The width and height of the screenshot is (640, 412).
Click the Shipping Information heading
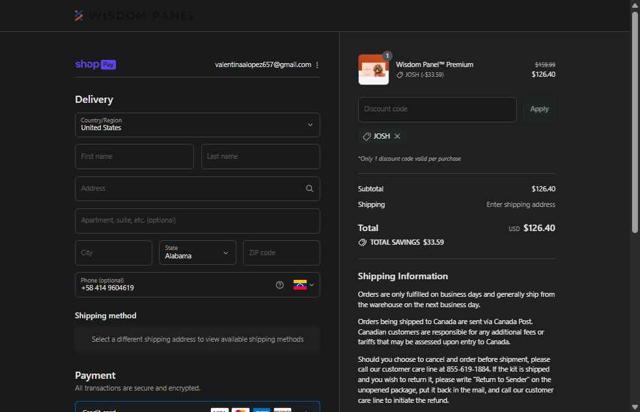click(x=403, y=276)
